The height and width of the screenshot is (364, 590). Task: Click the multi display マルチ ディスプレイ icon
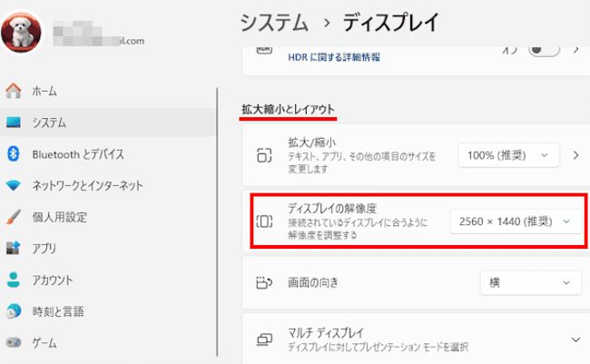pyautogui.click(x=264, y=339)
